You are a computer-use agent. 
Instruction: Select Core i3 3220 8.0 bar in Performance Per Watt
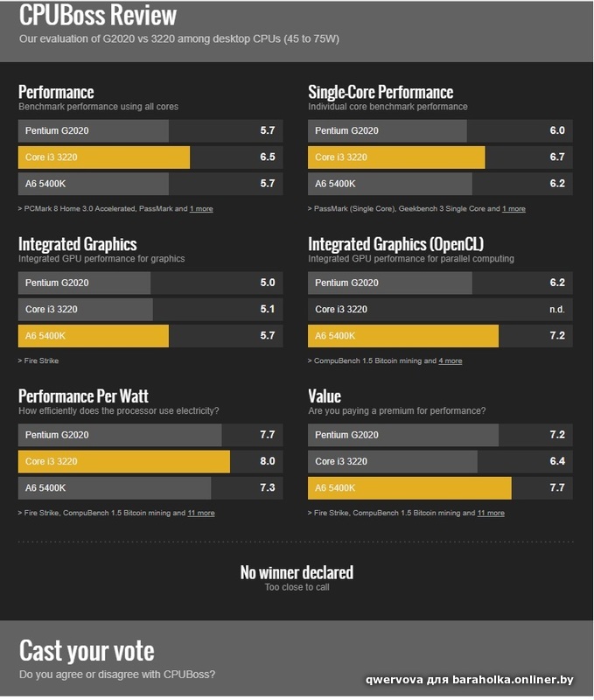[150, 461]
